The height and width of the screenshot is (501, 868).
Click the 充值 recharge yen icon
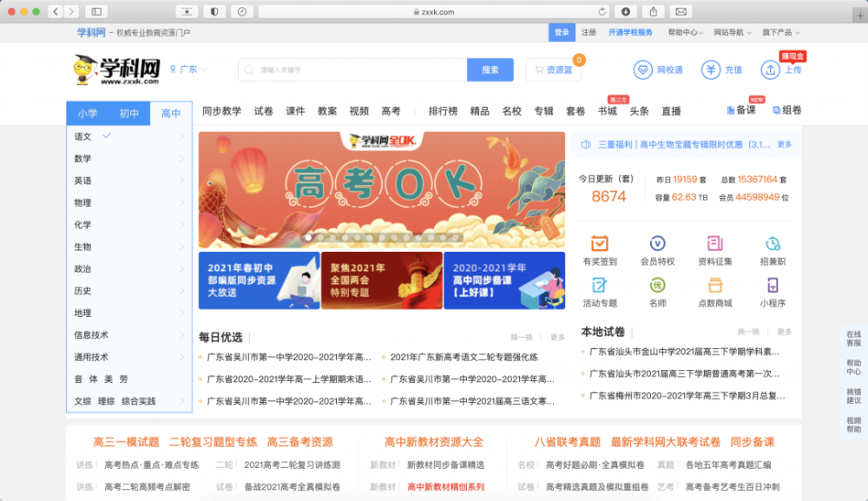click(x=711, y=69)
